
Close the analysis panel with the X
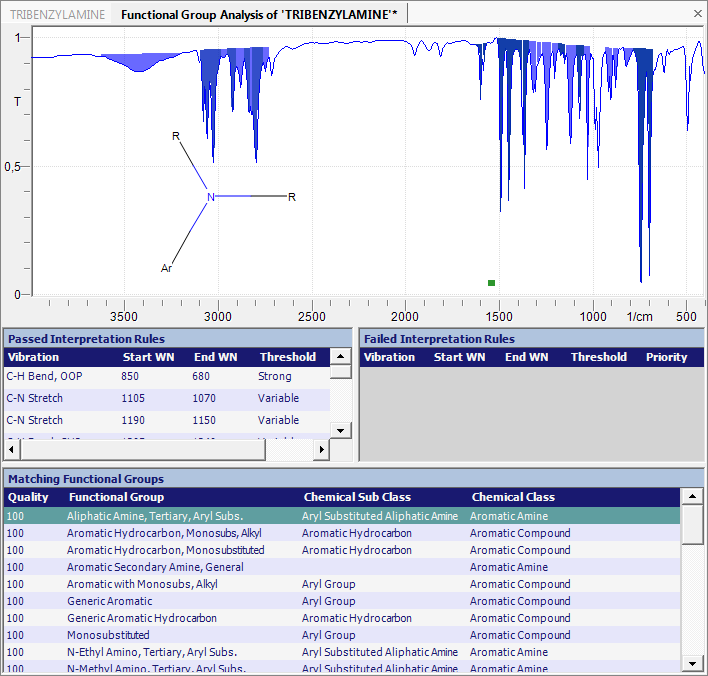pyautogui.click(x=697, y=14)
